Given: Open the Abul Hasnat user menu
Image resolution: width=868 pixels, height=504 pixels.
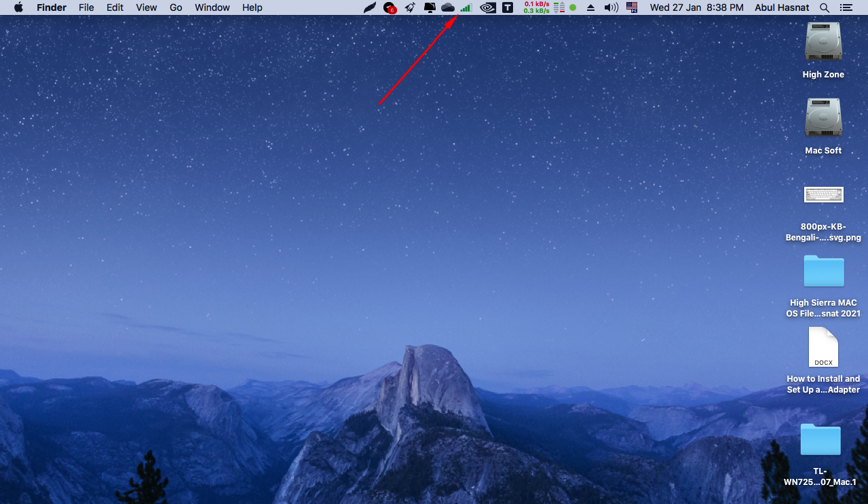Looking at the screenshot, I should (x=782, y=7).
